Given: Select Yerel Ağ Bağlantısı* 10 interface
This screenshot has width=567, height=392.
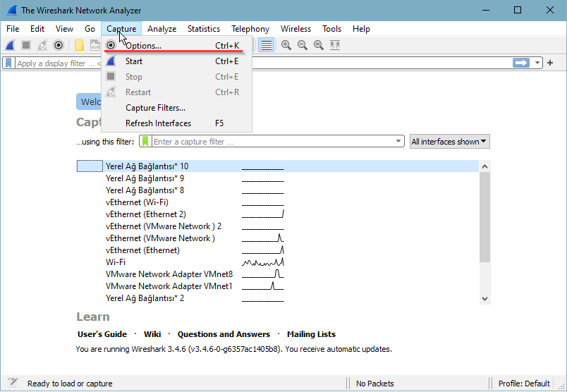Looking at the screenshot, I should (x=277, y=166).
